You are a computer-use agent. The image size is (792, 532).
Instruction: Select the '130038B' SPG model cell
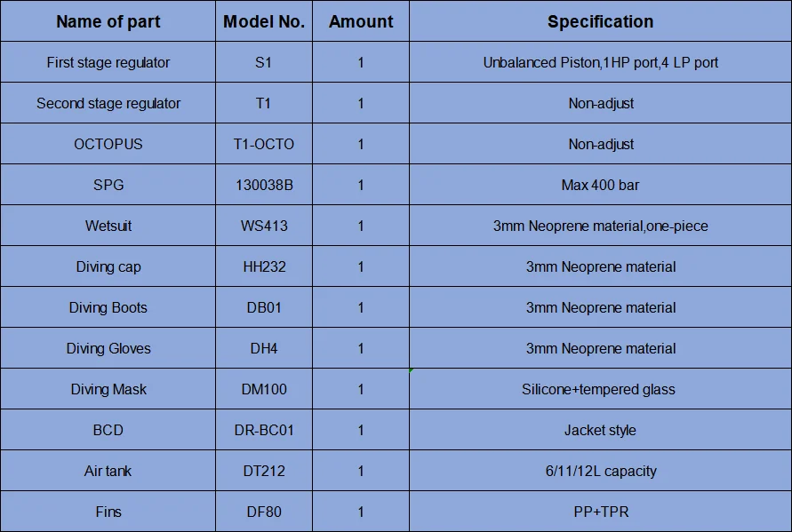(264, 185)
